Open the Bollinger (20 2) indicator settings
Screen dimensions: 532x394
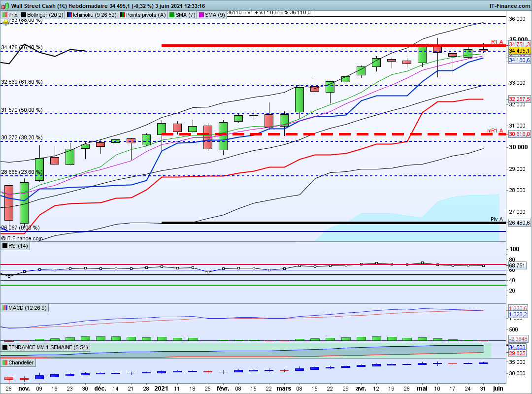tap(42, 15)
